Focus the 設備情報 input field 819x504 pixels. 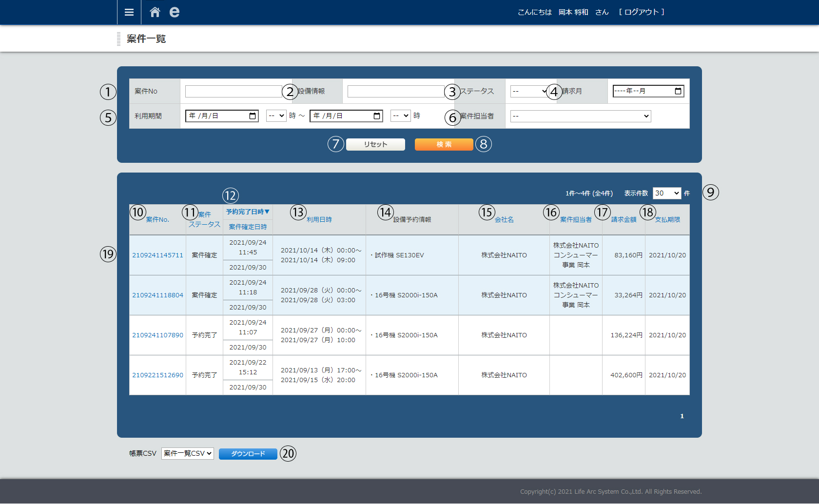click(395, 92)
